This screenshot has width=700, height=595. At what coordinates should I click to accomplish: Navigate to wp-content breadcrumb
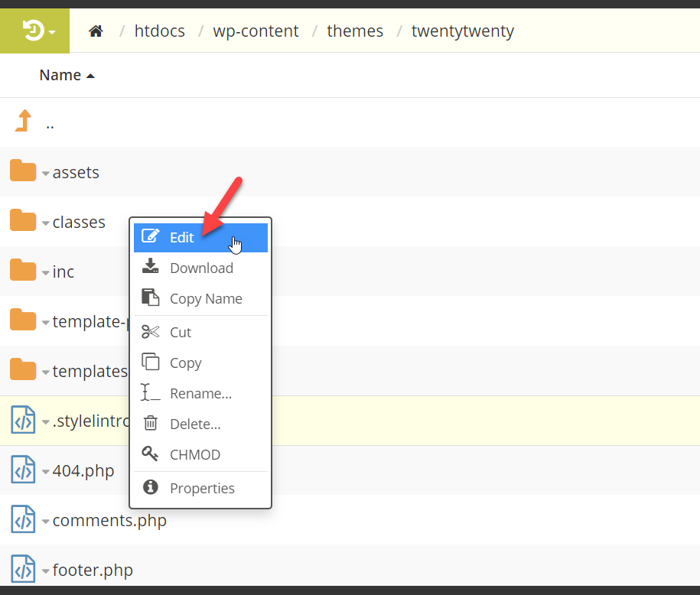[256, 31]
